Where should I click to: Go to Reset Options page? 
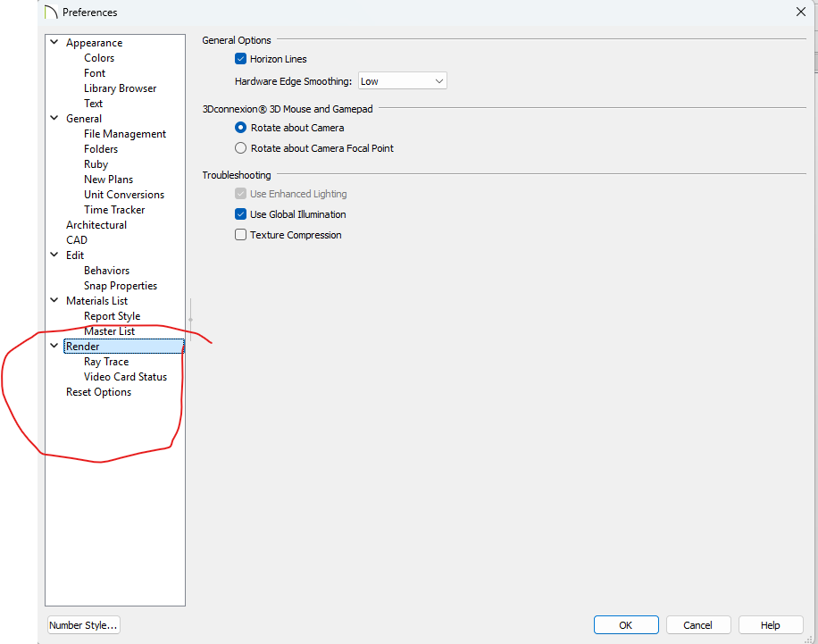pos(98,392)
